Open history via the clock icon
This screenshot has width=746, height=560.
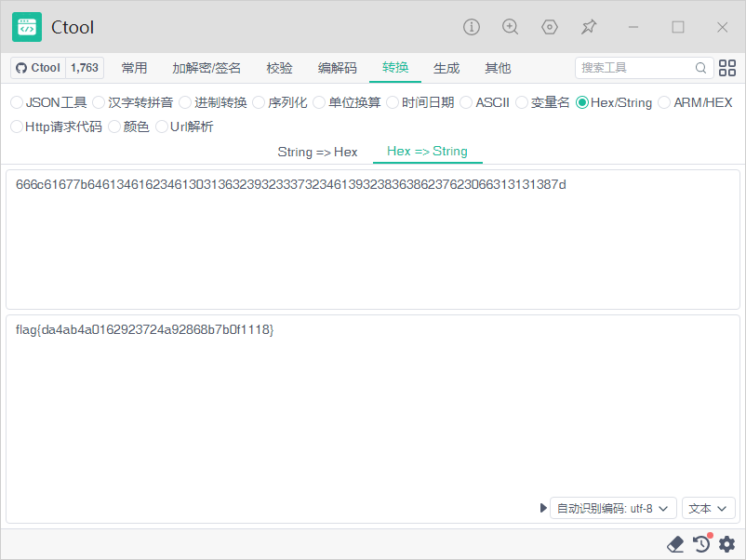pyautogui.click(x=701, y=544)
